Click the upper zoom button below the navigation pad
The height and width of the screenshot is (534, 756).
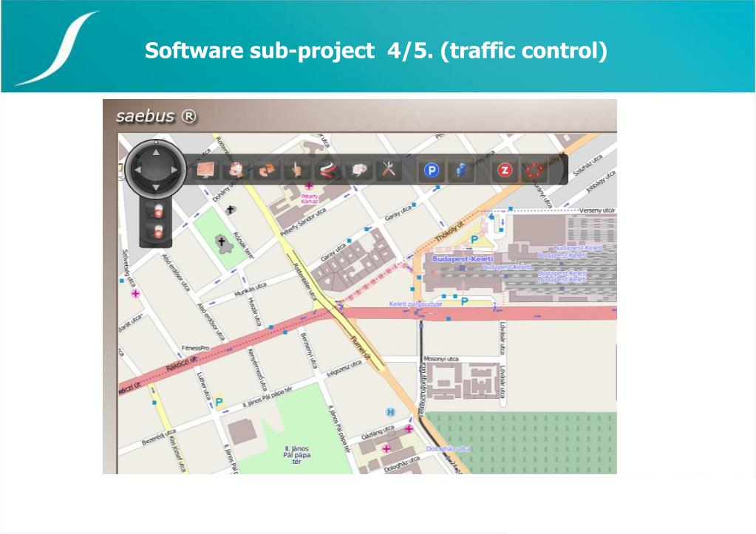click(157, 211)
